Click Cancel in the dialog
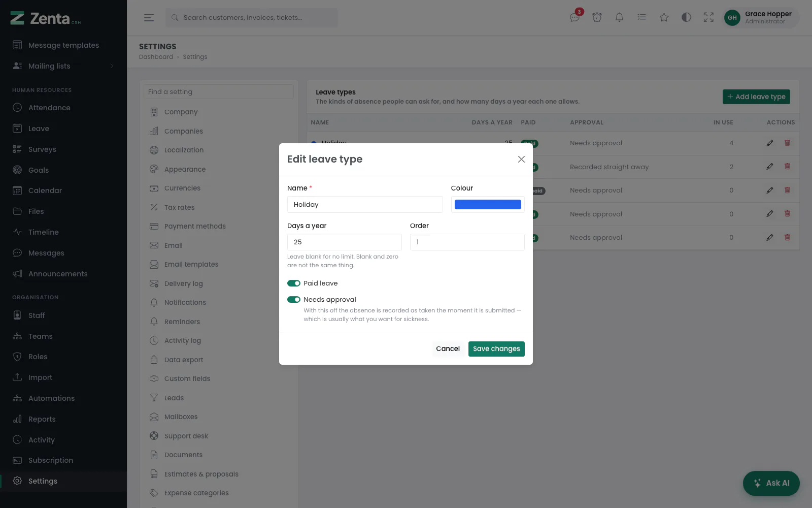The height and width of the screenshot is (508, 812). coord(448,349)
